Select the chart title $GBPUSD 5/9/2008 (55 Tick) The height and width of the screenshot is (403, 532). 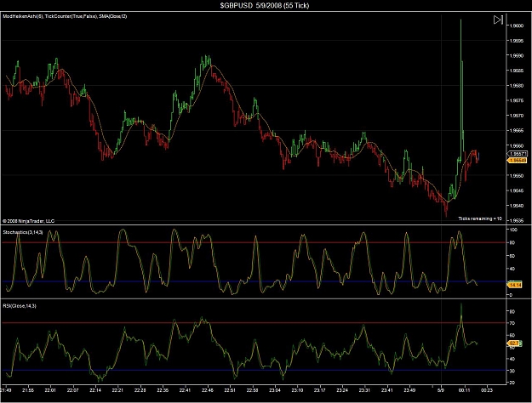click(x=265, y=5)
